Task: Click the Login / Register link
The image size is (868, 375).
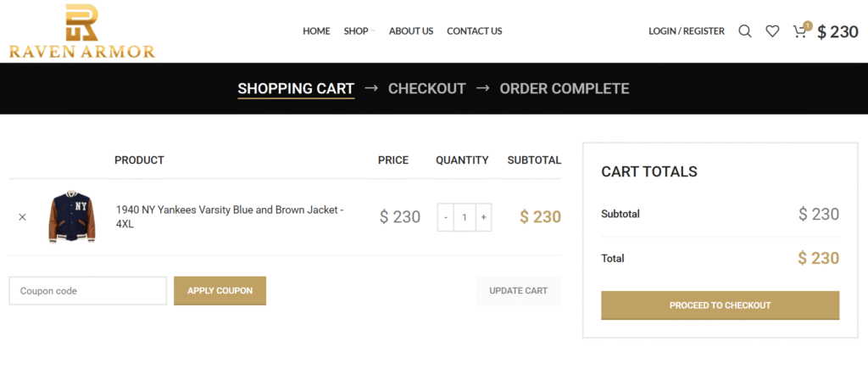Action: [x=687, y=31]
